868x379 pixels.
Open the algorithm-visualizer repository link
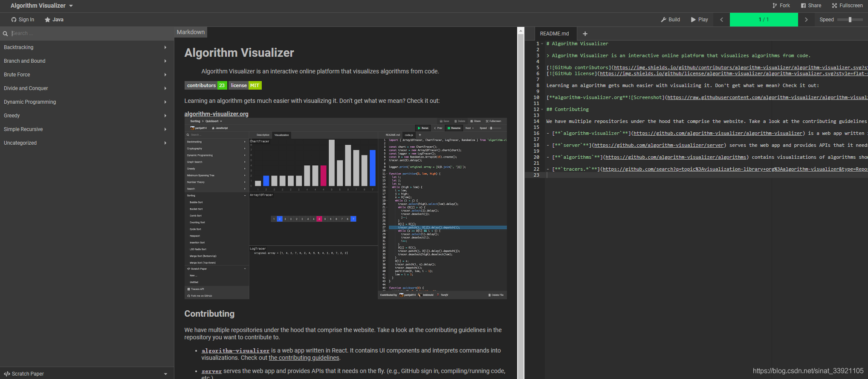(235, 351)
